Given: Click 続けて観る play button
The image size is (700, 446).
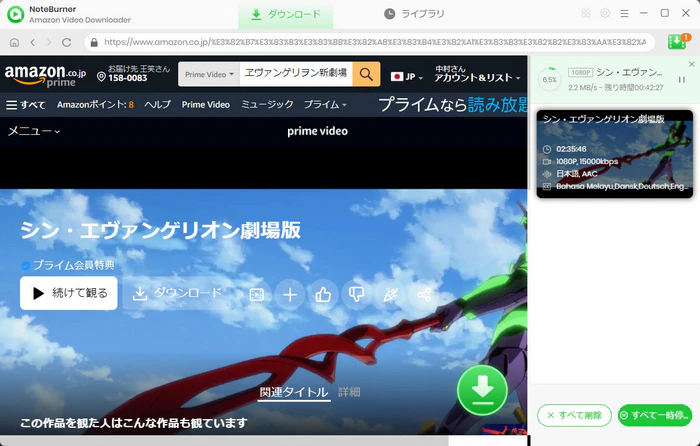Looking at the screenshot, I should (x=69, y=293).
